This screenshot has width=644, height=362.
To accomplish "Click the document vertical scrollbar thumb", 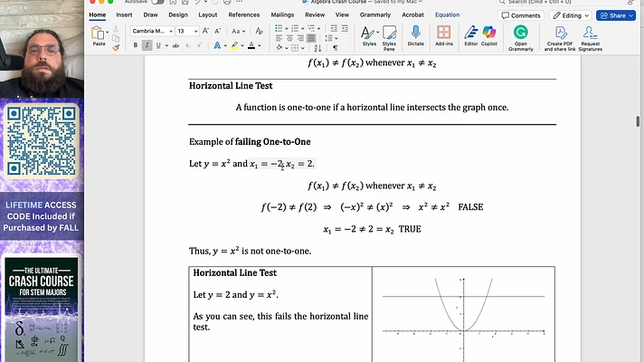I will click(x=638, y=121).
